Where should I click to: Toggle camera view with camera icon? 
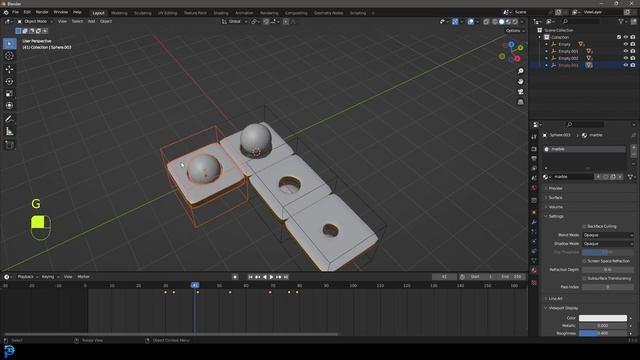[x=520, y=92]
